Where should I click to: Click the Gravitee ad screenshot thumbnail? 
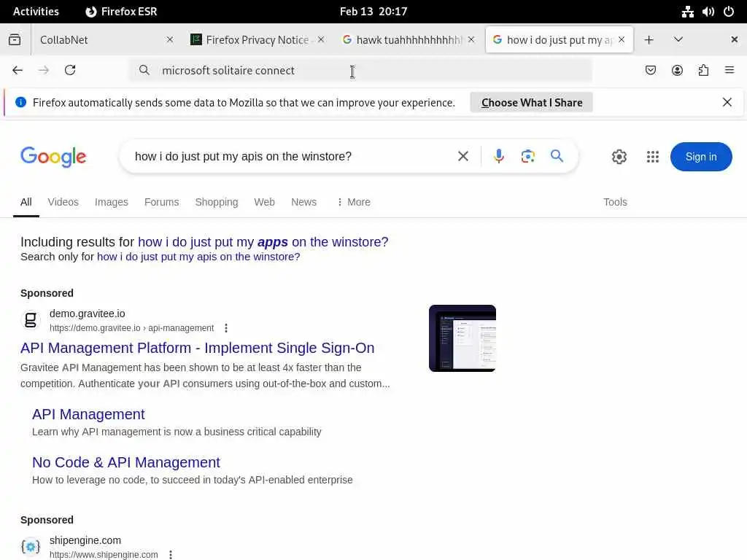coord(462,338)
